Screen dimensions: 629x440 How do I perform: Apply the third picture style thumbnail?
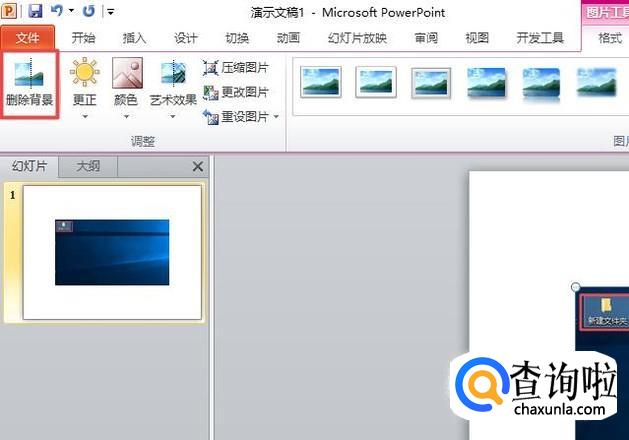(x=431, y=83)
